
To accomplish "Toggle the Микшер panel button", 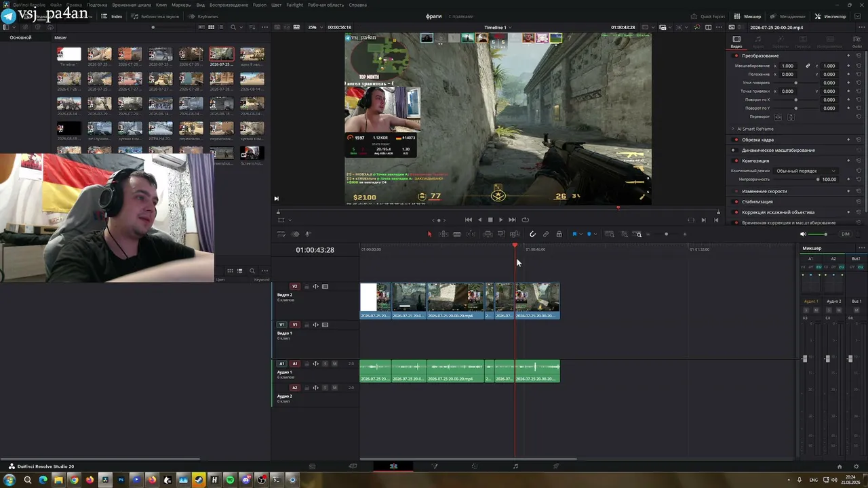I will click(748, 16).
